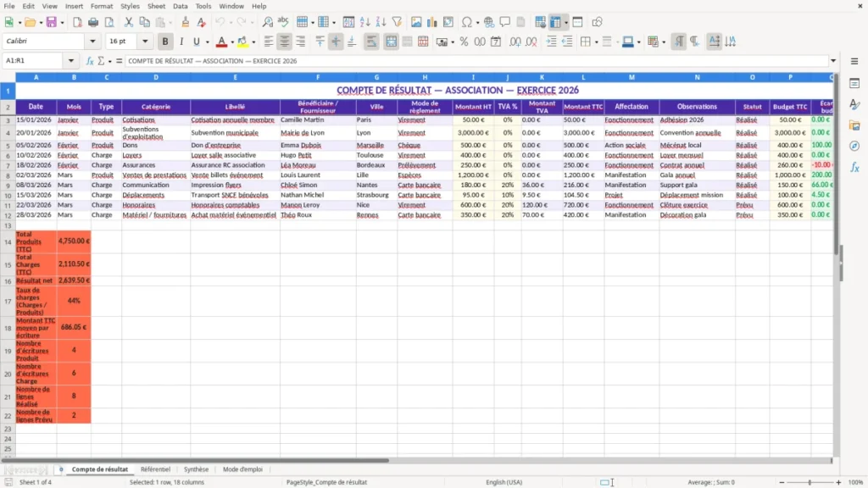Increase indent icon
This screenshot has width=868, height=488.
point(551,42)
